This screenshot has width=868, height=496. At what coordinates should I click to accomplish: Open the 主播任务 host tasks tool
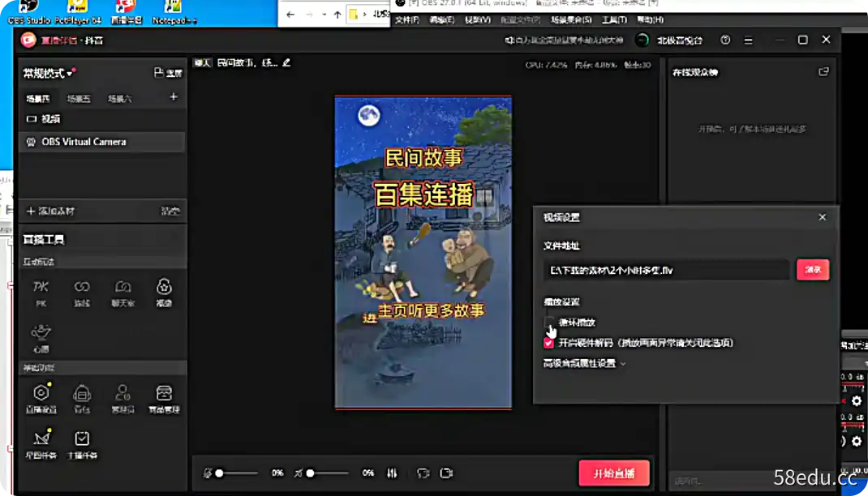tap(82, 443)
